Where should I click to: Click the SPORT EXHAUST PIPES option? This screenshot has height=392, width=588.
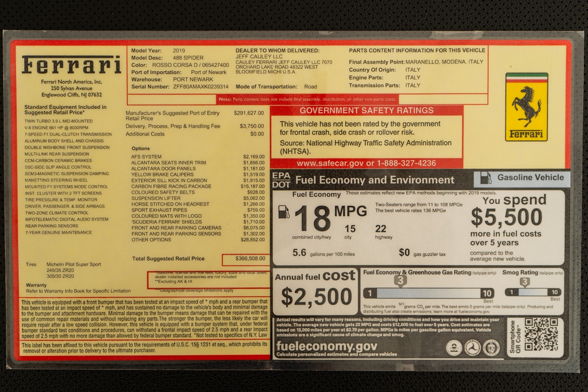[x=198, y=210]
